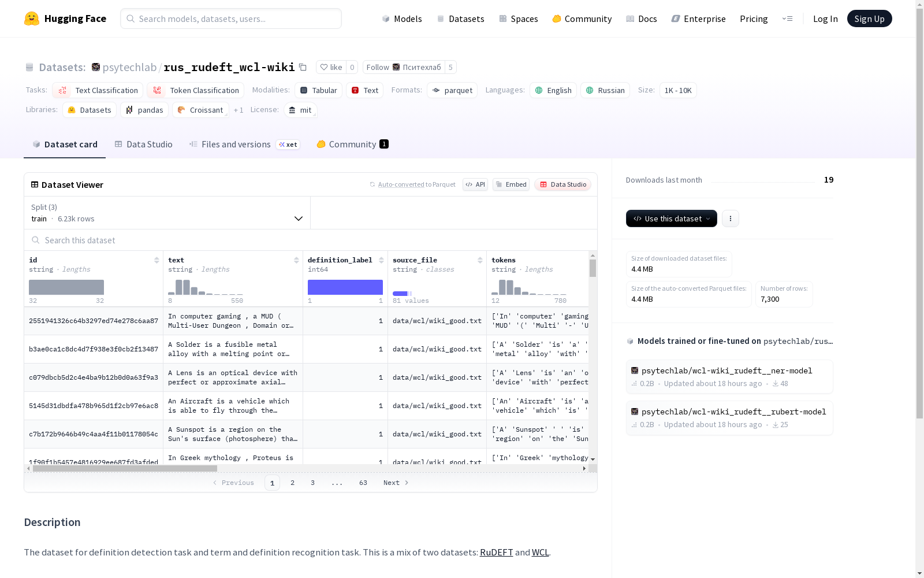Sort by the text column sort icon
The image size is (924, 578).
pyautogui.click(x=296, y=260)
